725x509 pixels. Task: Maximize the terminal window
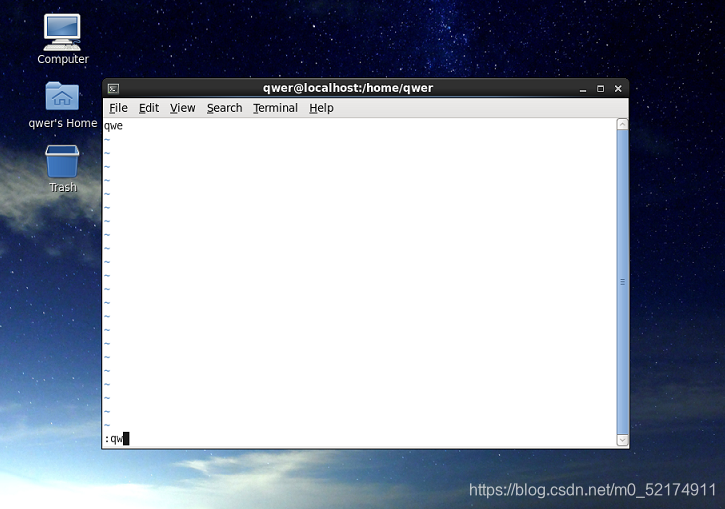601,89
